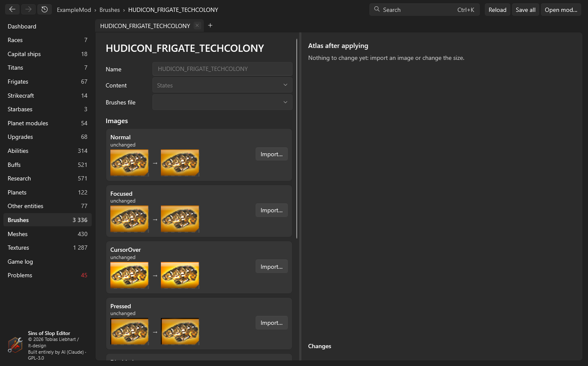Import an image for Normal state
Image resolution: width=588 pixels, height=366 pixels.
(272, 154)
